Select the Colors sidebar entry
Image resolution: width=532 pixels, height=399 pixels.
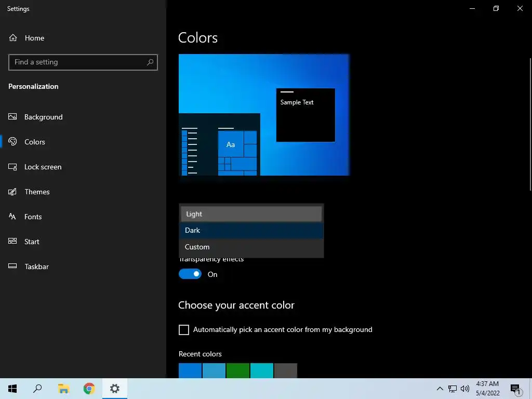(x=83, y=142)
